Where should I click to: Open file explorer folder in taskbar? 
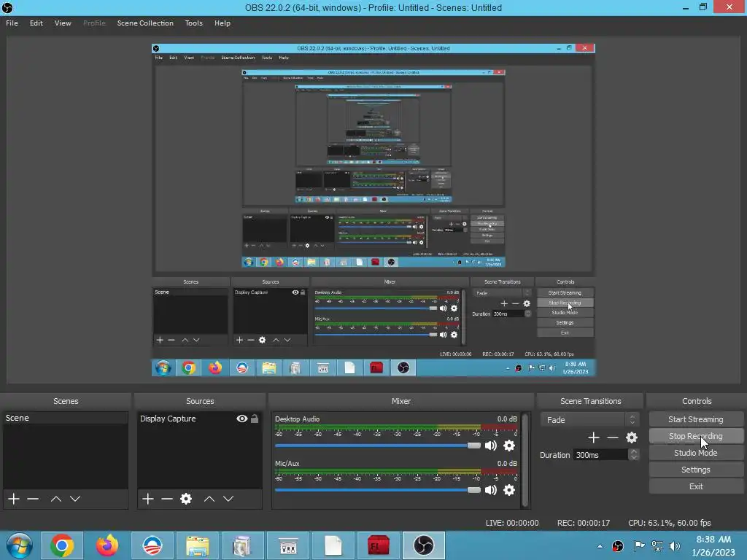click(197, 545)
